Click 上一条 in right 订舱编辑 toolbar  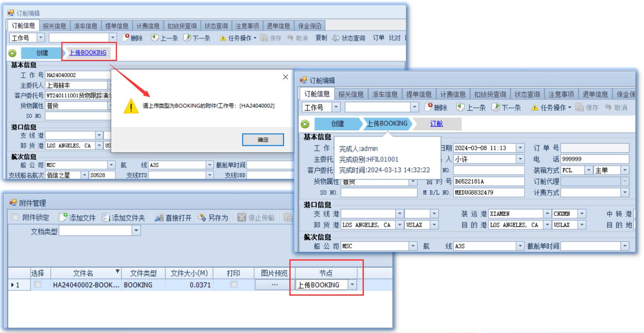[x=471, y=107]
